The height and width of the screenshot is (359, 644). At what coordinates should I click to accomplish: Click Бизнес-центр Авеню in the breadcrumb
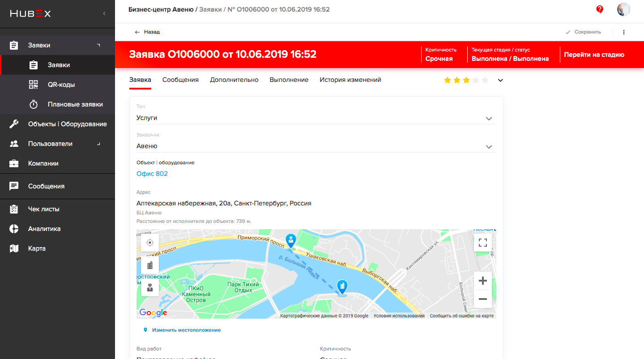[x=161, y=9]
